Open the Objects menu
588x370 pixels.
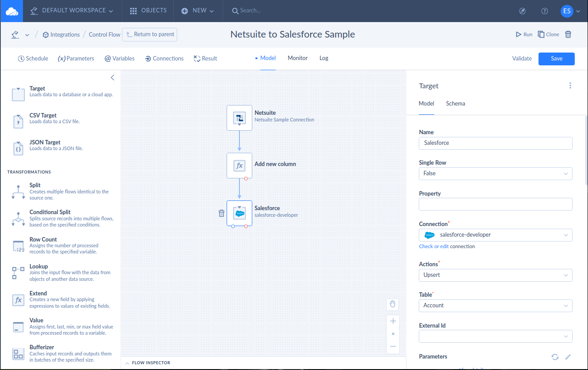tap(148, 11)
